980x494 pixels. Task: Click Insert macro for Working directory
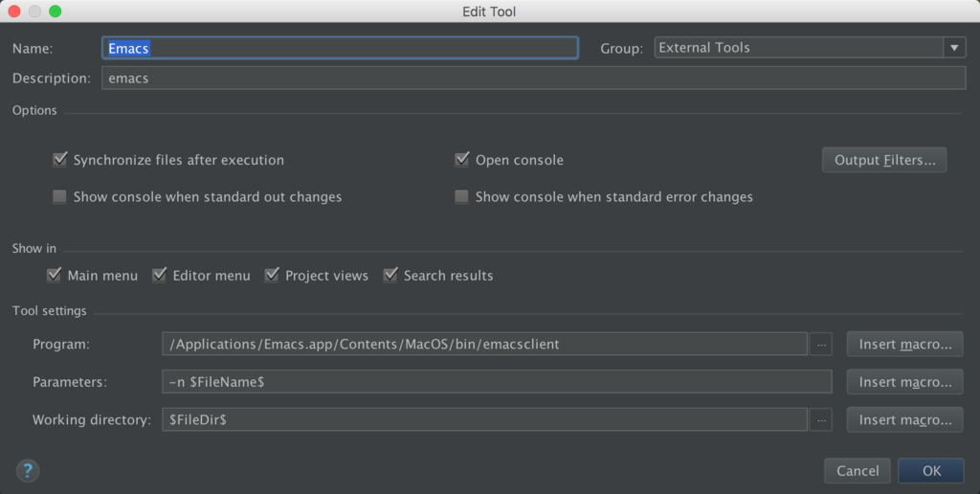[x=904, y=420]
